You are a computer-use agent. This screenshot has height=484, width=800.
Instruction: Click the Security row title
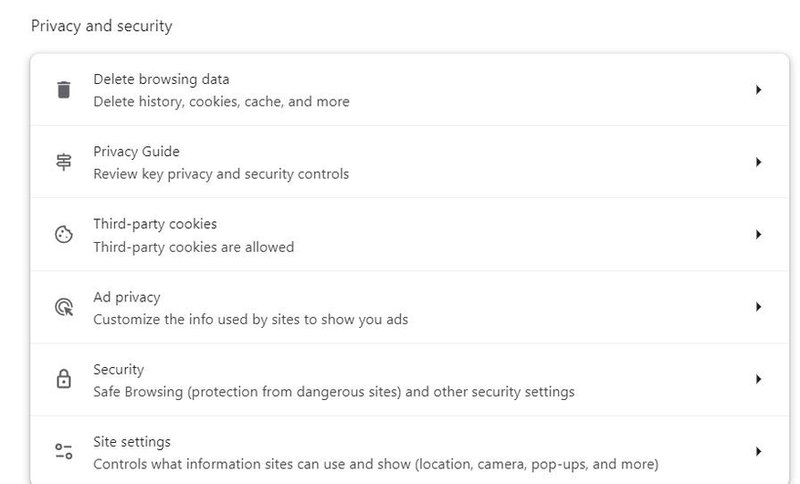pyautogui.click(x=119, y=369)
